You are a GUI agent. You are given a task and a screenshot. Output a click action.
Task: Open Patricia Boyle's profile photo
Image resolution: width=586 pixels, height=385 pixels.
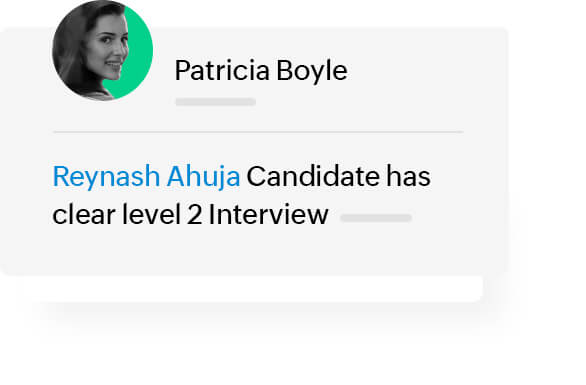[102, 50]
